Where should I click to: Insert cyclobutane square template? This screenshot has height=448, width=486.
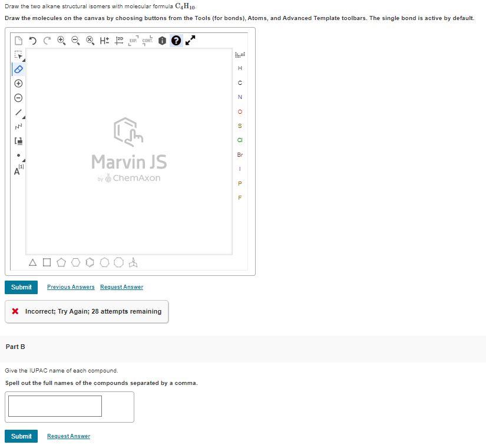coord(47,262)
